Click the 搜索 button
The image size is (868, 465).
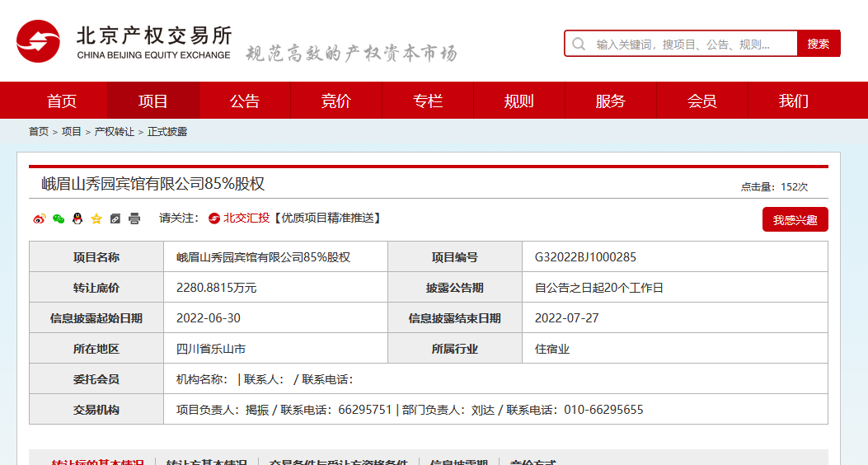pos(818,44)
